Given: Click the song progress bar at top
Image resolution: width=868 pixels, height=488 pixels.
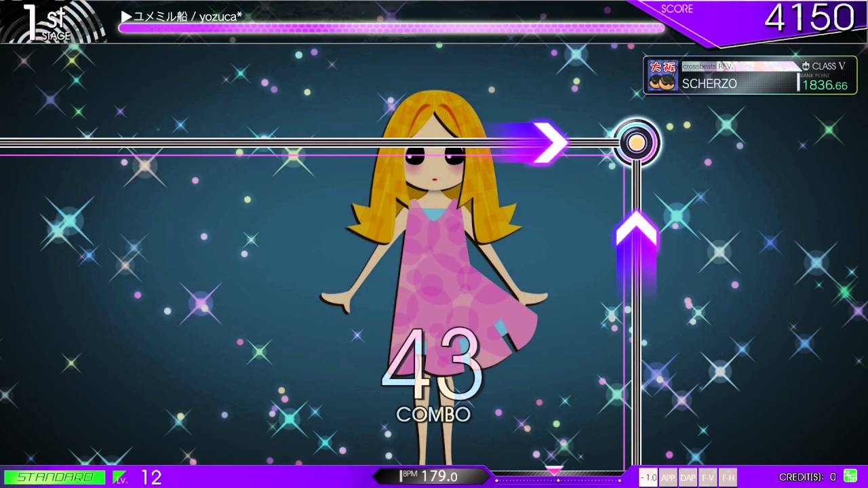Looking at the screenshot, I should pos(392,28).
